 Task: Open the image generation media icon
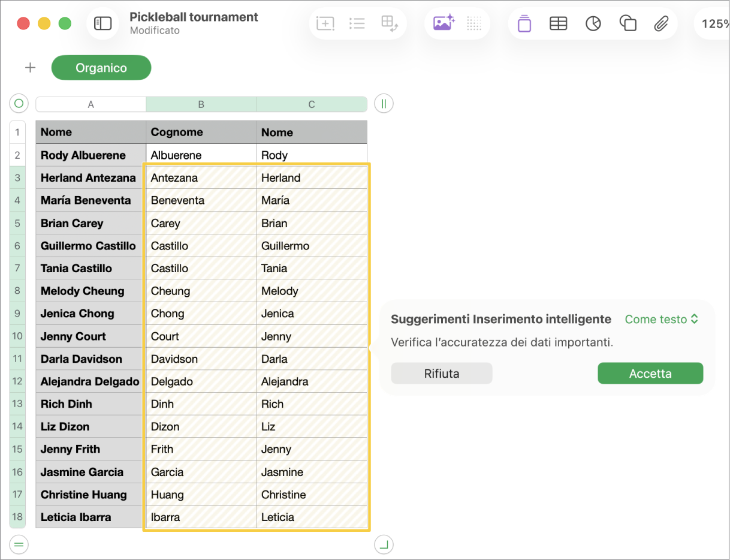(444, 23)
